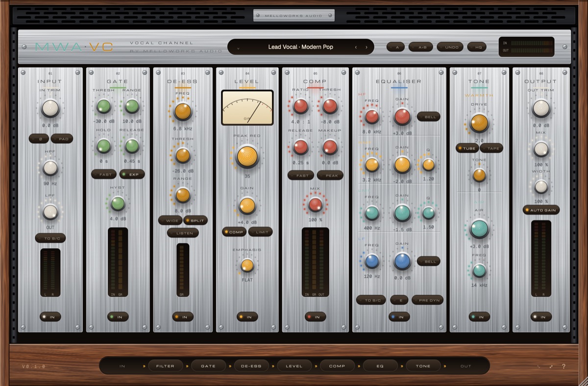Select TONE in the signal chain bar
588x386 pixels.
423,366
